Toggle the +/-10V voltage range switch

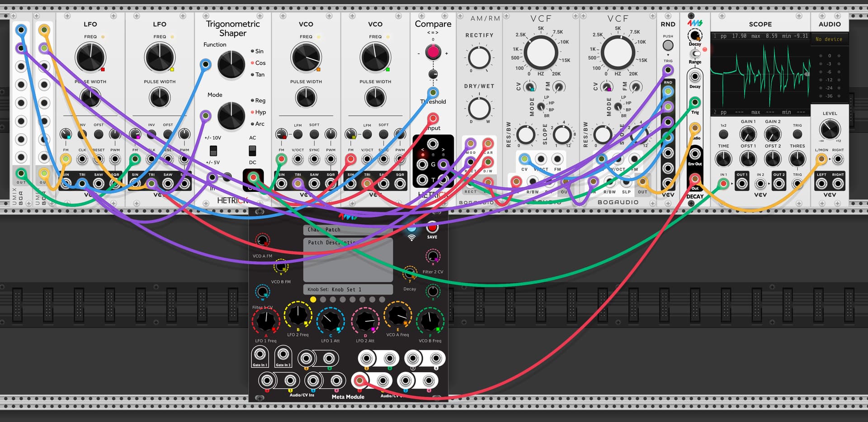[213, 150]
